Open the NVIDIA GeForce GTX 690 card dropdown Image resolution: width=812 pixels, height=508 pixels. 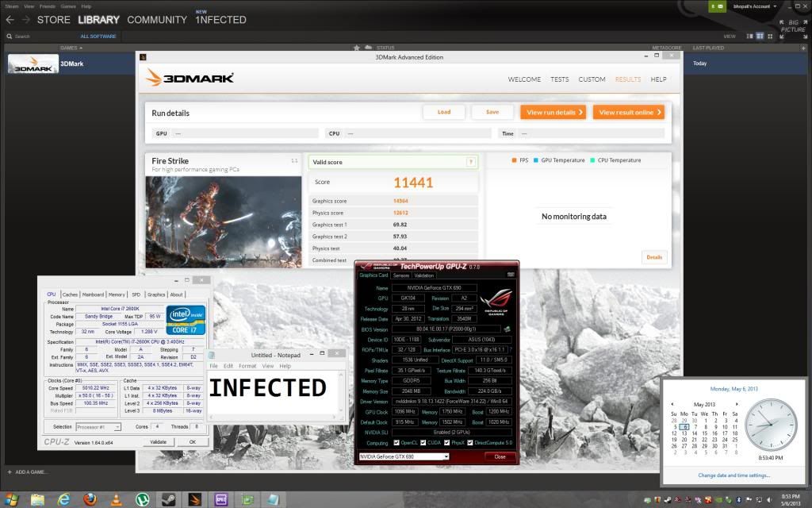point(404,456)
